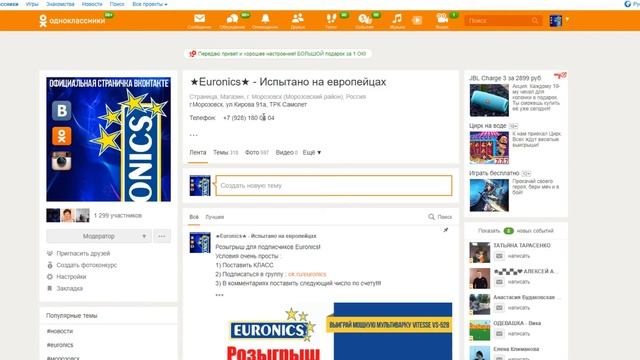Click message icon under Татьяна Тарасенко
The height and width of the screenshot is (360, 640).
coord(499,256)
